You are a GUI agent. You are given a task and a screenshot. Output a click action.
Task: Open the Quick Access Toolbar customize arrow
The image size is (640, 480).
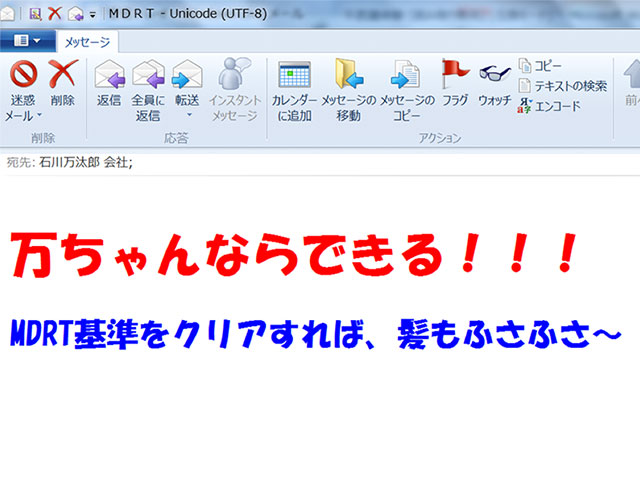click(93, 15)
